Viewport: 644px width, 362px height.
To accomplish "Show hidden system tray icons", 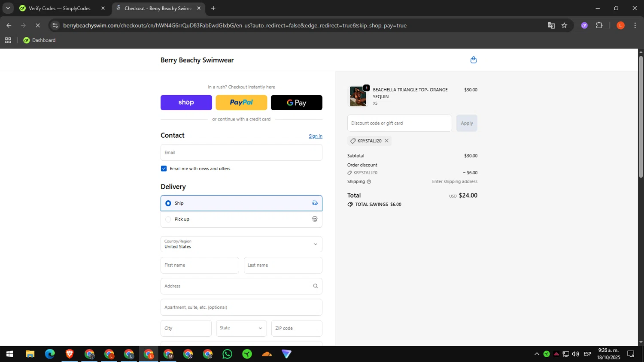I will (537, 354).
